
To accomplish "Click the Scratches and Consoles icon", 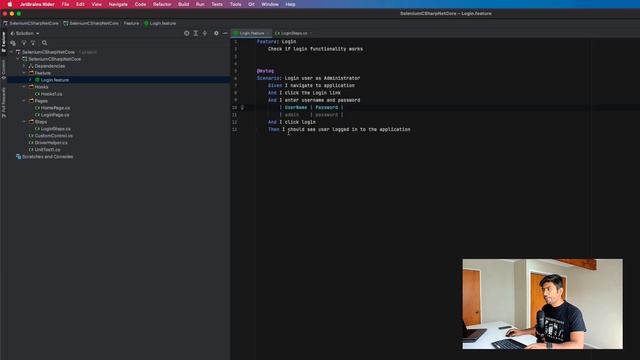I will 18,157.
